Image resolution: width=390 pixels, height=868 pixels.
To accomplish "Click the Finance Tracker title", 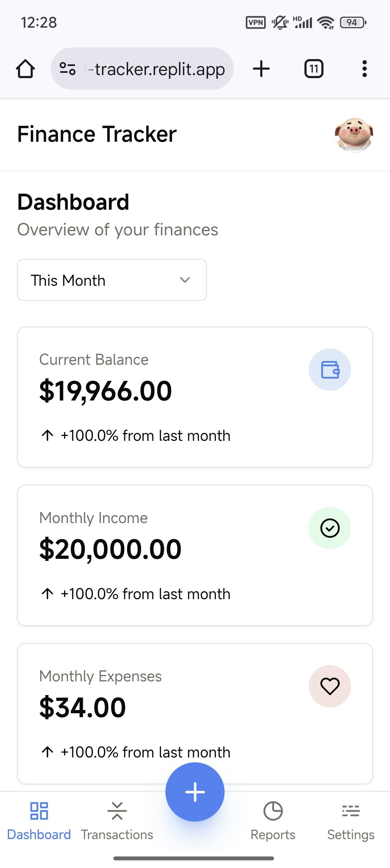I will point(97,134).
